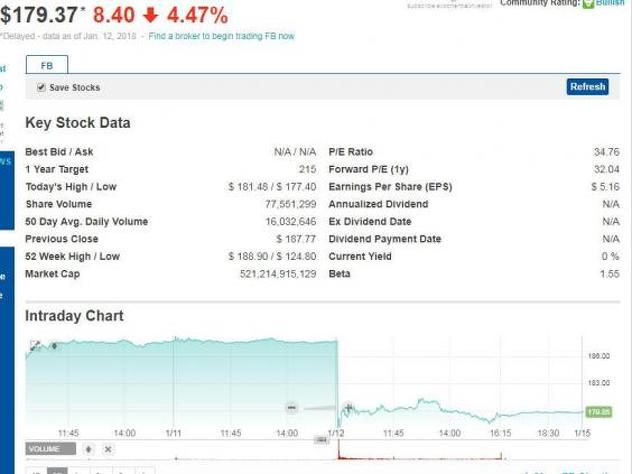The width and height of the screenshot is (632, 474).
Task: Click the Intraday Chart heading
Action: [x=75, y=316]
